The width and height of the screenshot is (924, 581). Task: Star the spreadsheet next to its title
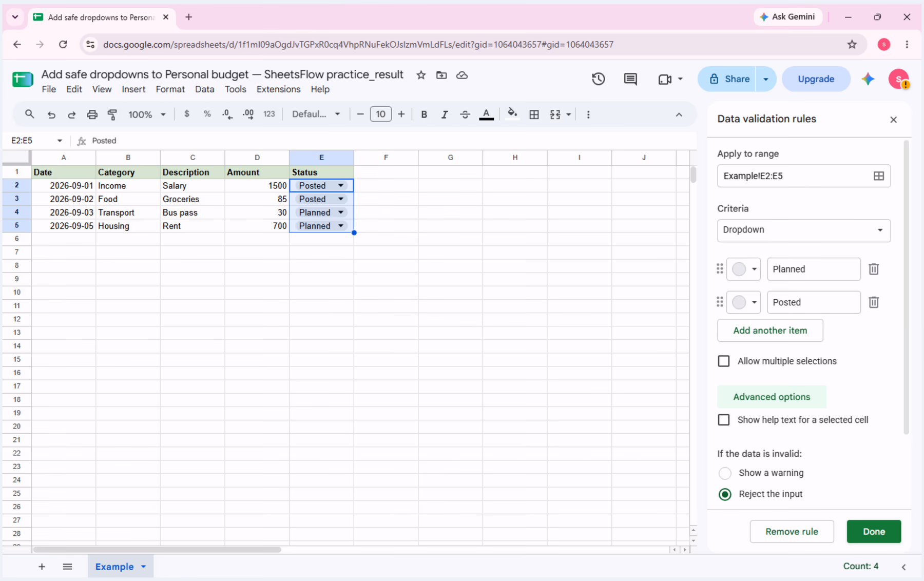(x=421, y=75)
